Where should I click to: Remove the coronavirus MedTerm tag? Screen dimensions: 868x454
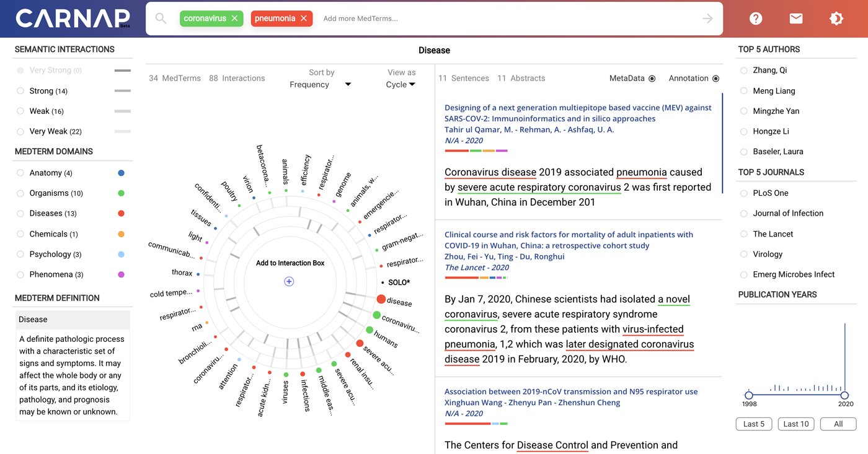234,19
